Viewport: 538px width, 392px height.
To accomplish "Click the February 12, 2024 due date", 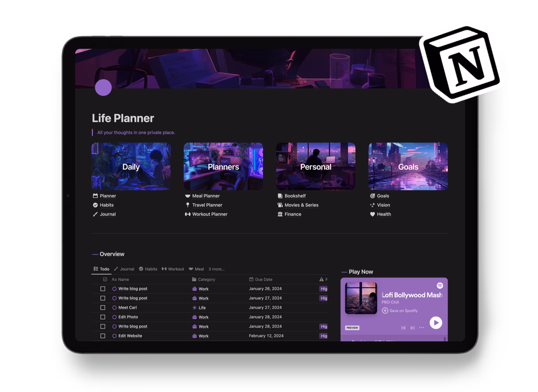I will click(266, 335).
